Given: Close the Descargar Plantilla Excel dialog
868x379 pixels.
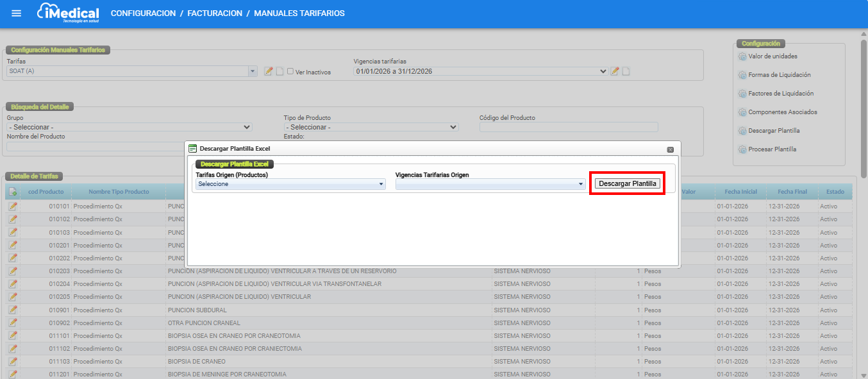Looking at the screenshot, I should 670,149.
